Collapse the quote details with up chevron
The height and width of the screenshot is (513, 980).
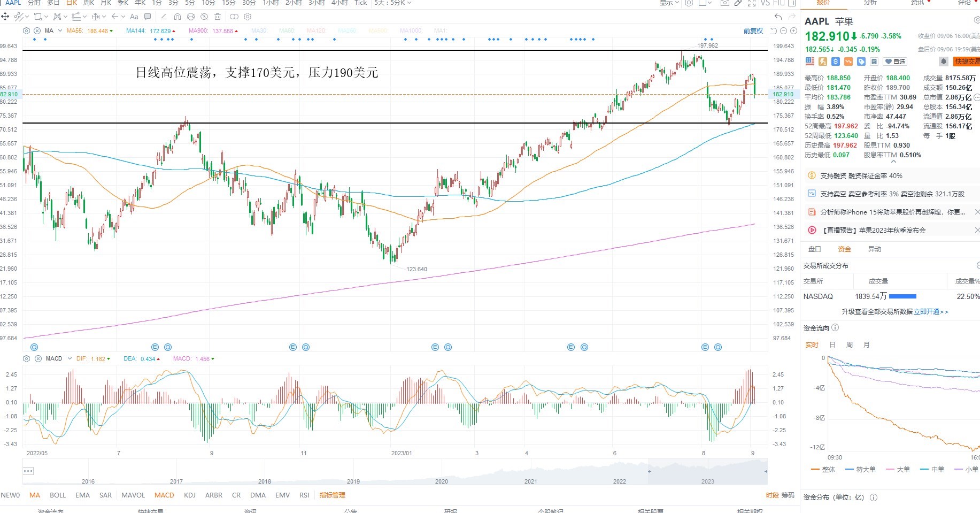point(893,161)
